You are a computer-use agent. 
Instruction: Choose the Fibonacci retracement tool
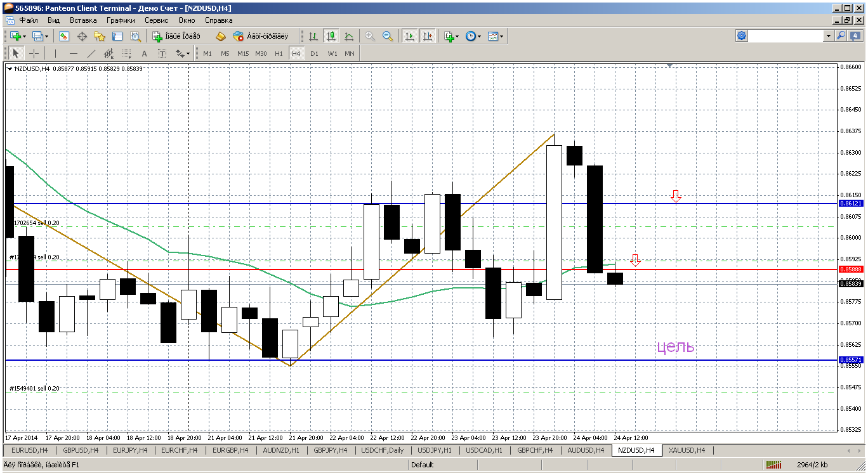(x=127, y=54)
